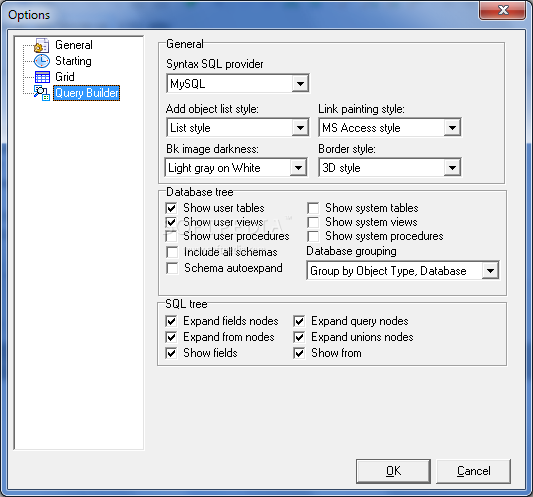Viewport: 533px width, 497px height.
Task: Enable Show user procedures
Action: pos(171,236)
